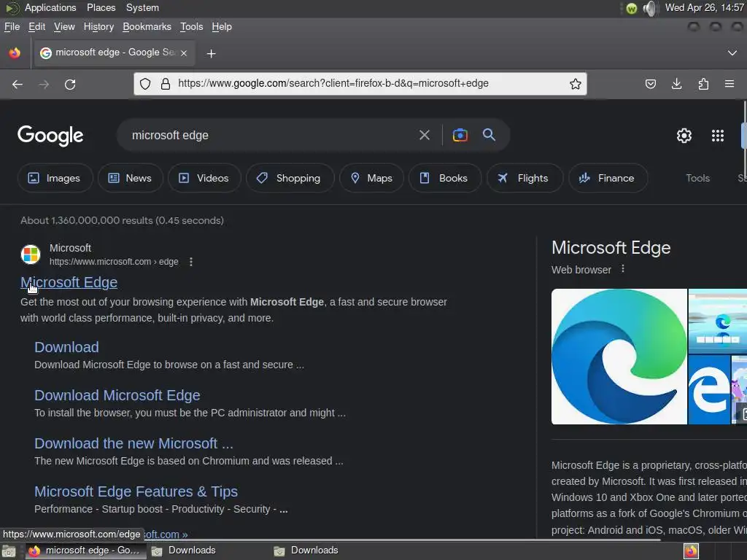
Task: Click the padlock site security icon
Action: coord(166,84)
